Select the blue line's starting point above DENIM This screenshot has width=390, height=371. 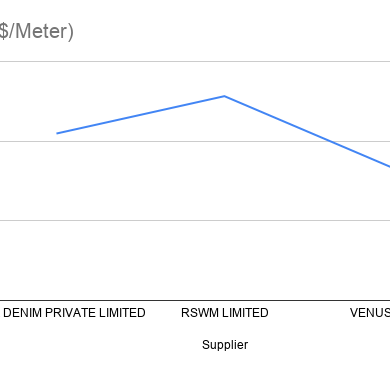57,133
